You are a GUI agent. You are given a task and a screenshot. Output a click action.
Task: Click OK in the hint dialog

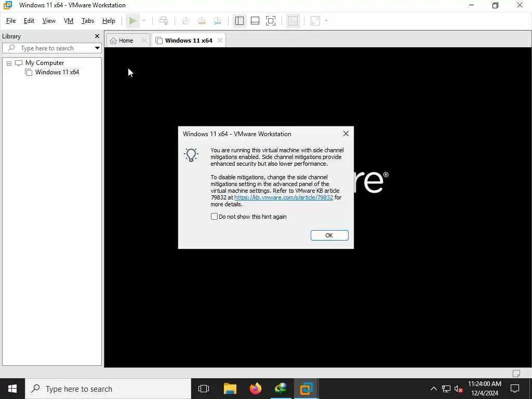click(x=329, y=235)
